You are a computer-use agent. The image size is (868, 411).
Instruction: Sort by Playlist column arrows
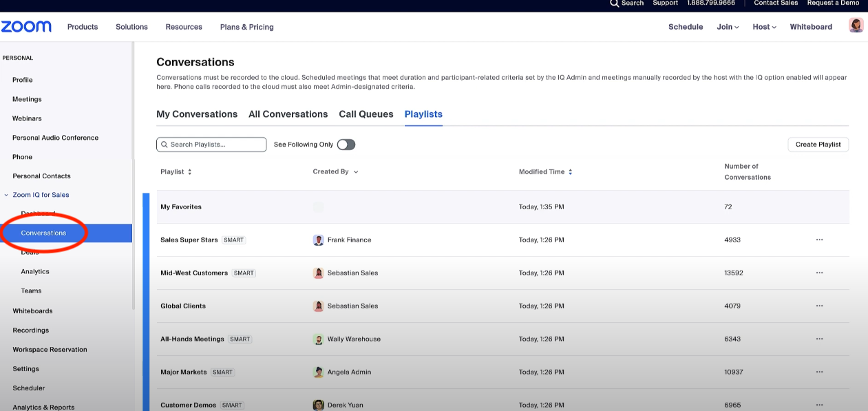point(190,172)
